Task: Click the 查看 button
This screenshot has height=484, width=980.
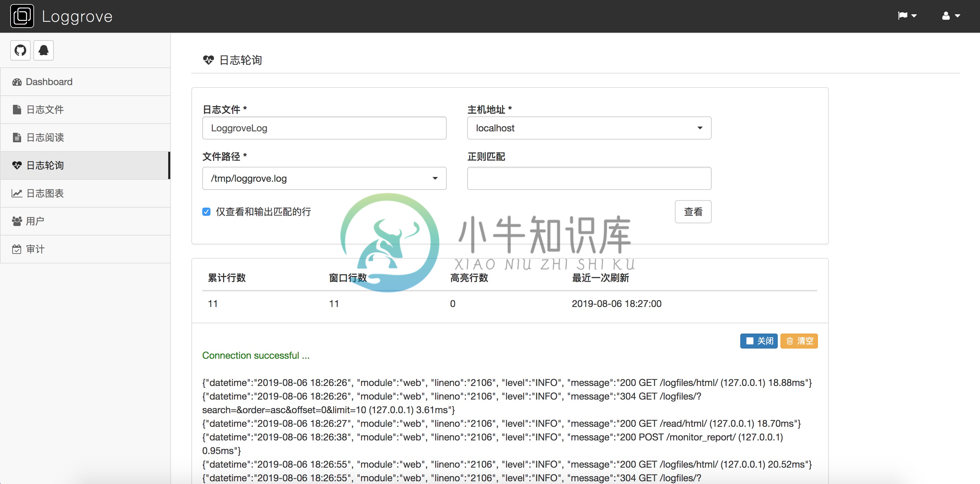Action: (x=693, y=212)
